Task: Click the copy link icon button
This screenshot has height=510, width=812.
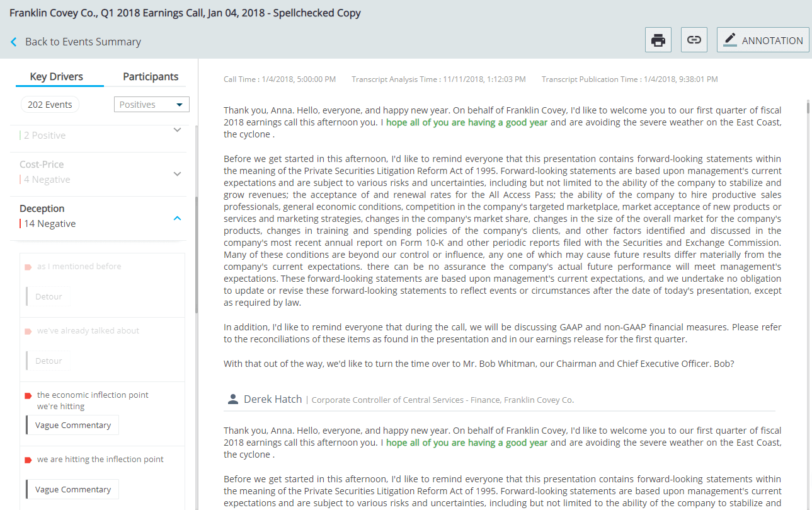Action: (x=694, y=40)
